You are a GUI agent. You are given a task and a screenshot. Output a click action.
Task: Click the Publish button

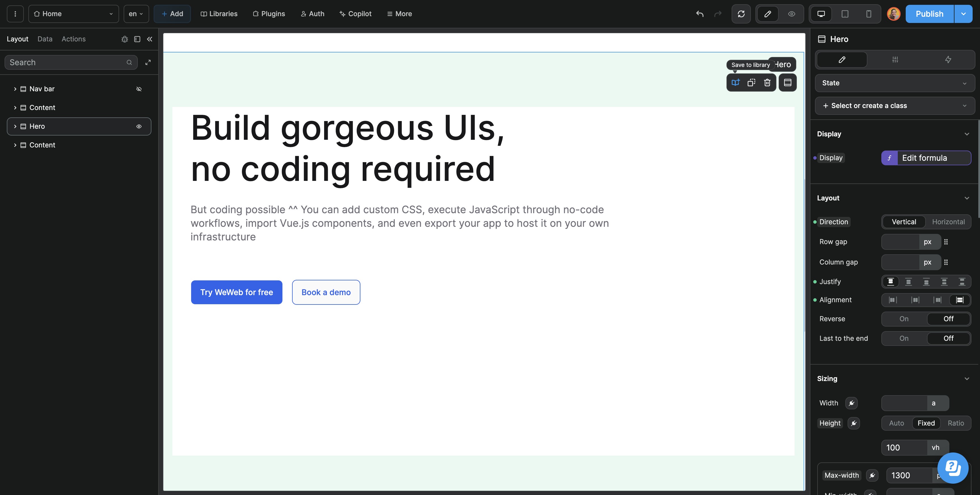tap(929, 14)
